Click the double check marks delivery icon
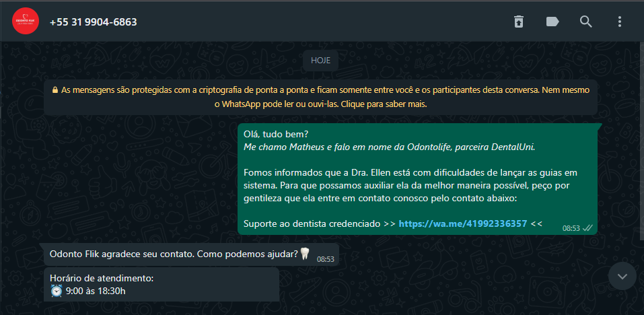Image resolution: width=644 pixels, height=315 pixels. click(587, 228)
